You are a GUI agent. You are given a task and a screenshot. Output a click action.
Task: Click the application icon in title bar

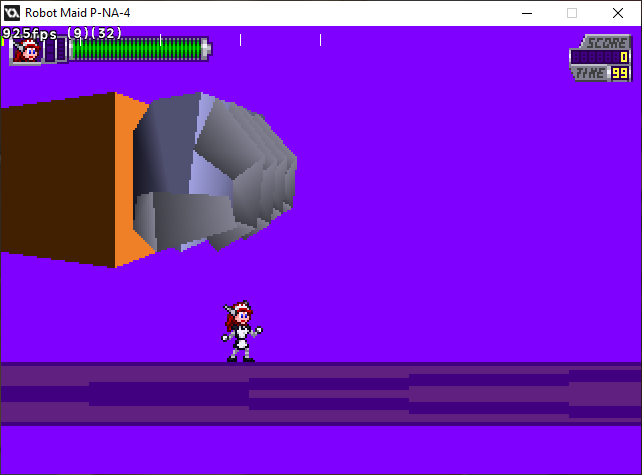[11, 13]
